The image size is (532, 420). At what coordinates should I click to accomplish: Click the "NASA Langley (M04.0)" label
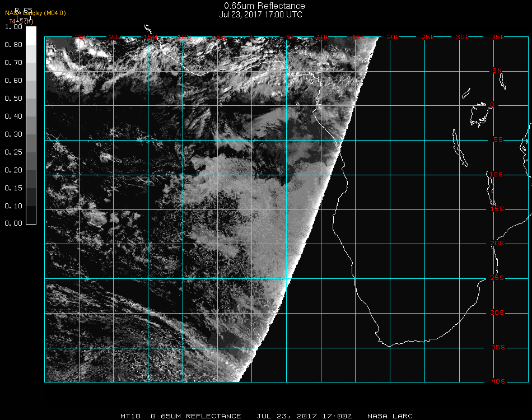35,13
